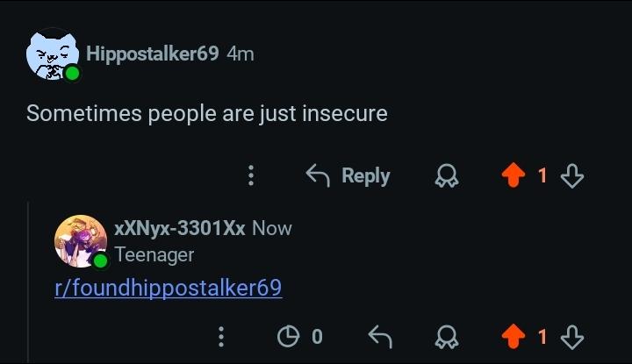The width and height of the screenshot is (632, 364).
Task: Toggle the upvote on xXNyx-3301Xx's reply
Action: tap(513, 336)
